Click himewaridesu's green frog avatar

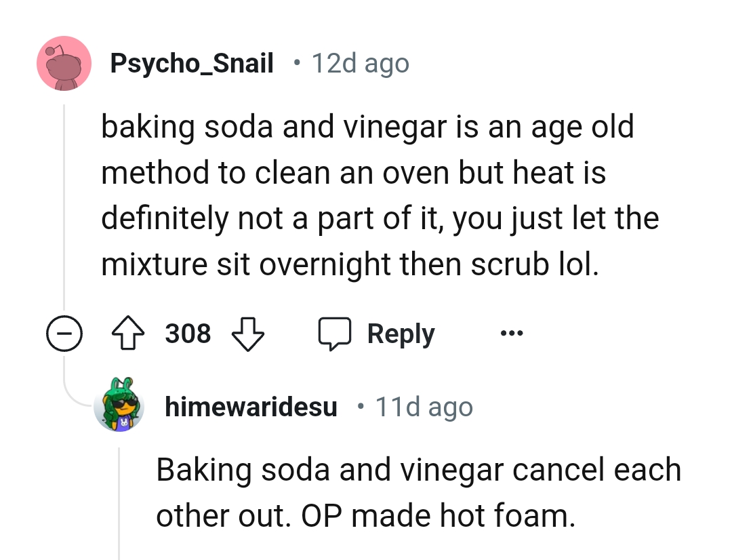pyautogui.click(x=119, y=407)
